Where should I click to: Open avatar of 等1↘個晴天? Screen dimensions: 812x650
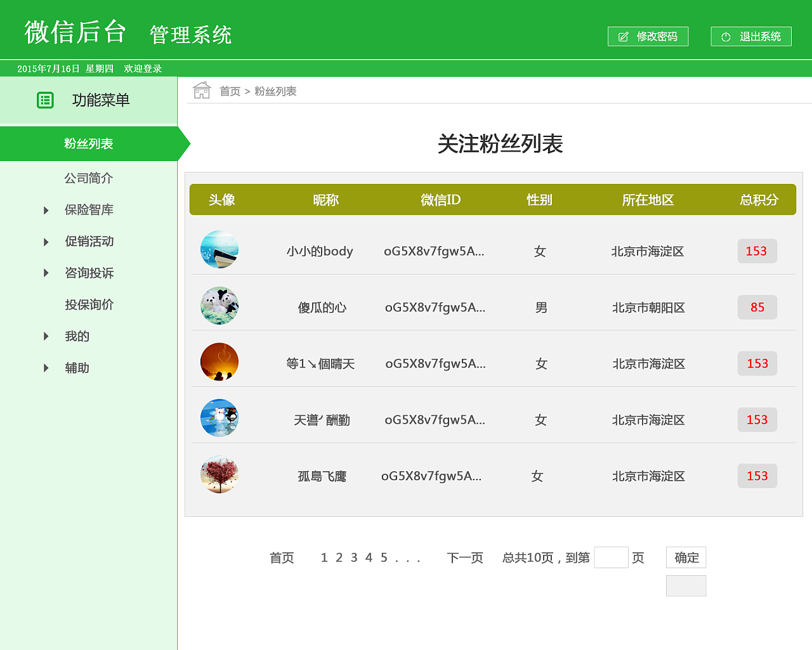(x=219, y=361)
